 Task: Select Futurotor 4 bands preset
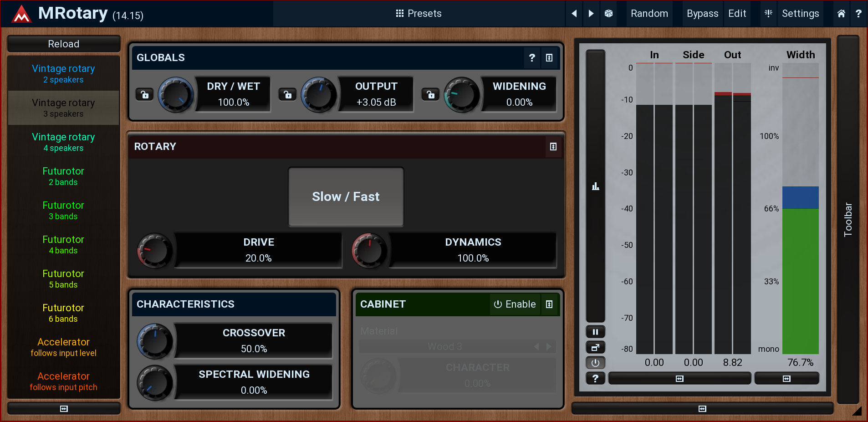pyautogui.click(x=63, y=244)
